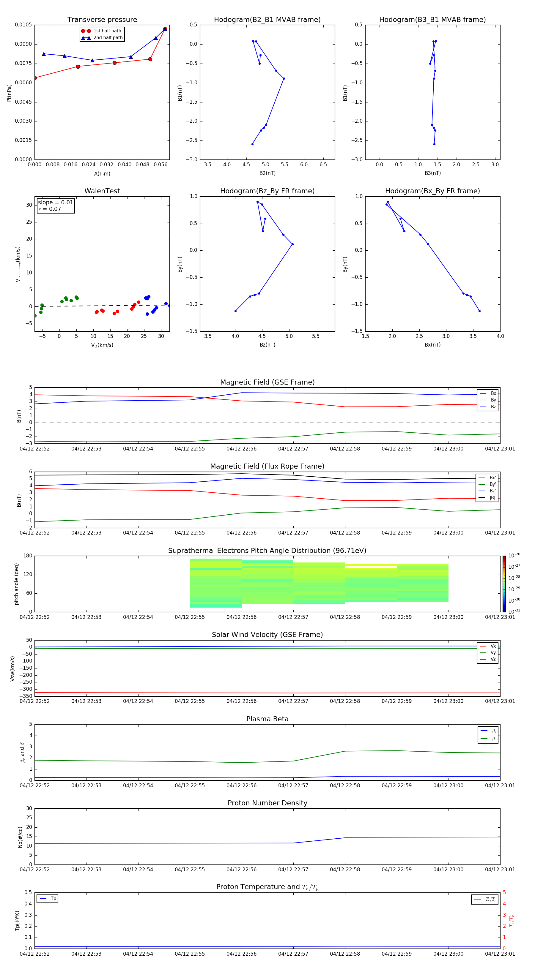Click the '0.056' x-tick on Transverse pressure
The image size is (535, 980).
pyautogui.click(x=160, y=165)
